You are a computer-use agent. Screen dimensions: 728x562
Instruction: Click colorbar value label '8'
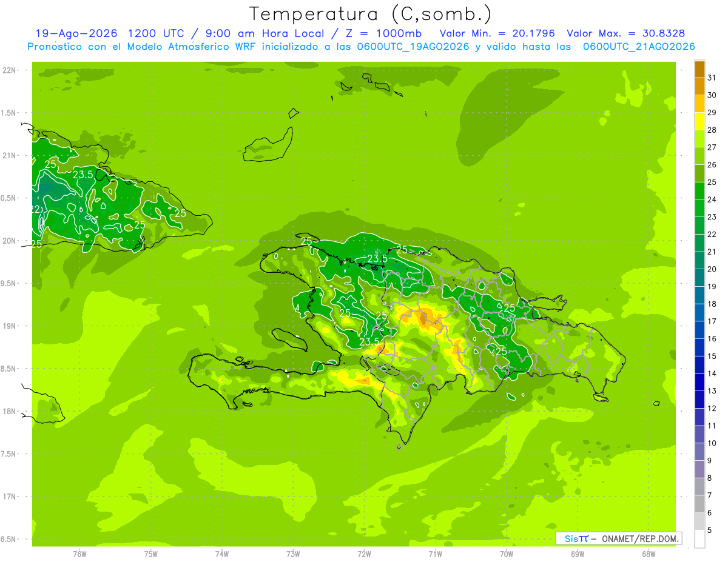[x=709, y=478]
